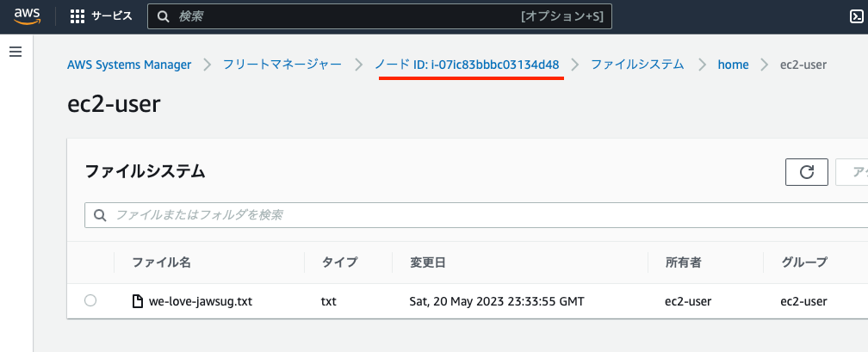Open the AWS home logo
This screenshot has width=868, height=352.
[28, 16]
